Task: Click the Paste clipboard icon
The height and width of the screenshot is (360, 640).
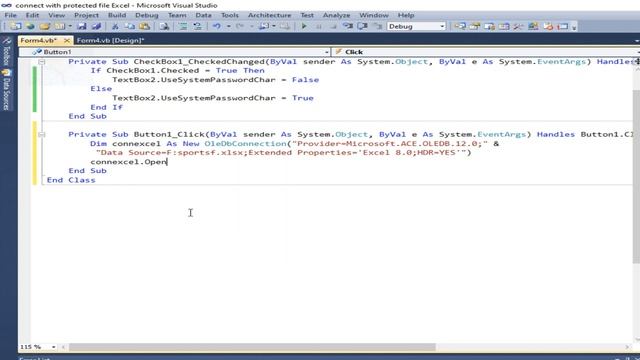Action: pos(144,26)
